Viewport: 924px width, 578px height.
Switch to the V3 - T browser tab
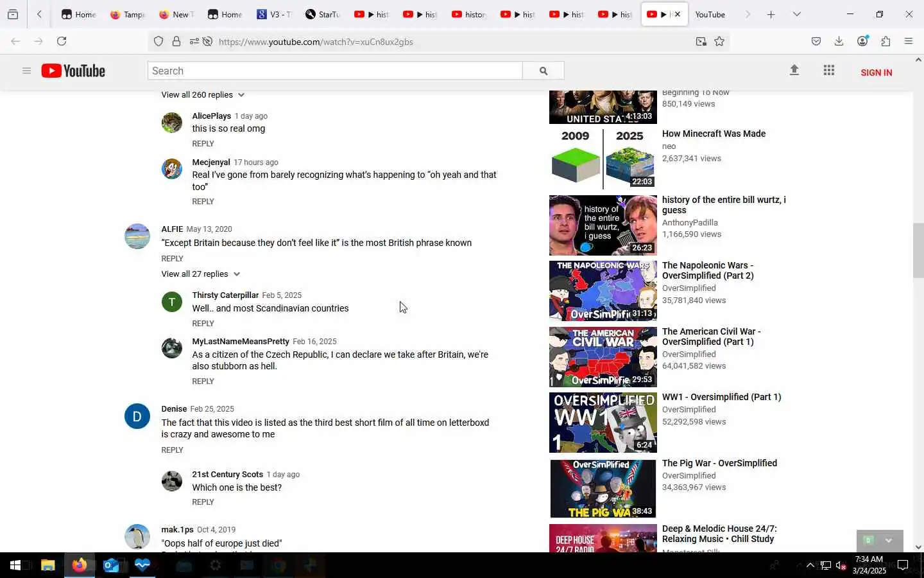(275, 15)
